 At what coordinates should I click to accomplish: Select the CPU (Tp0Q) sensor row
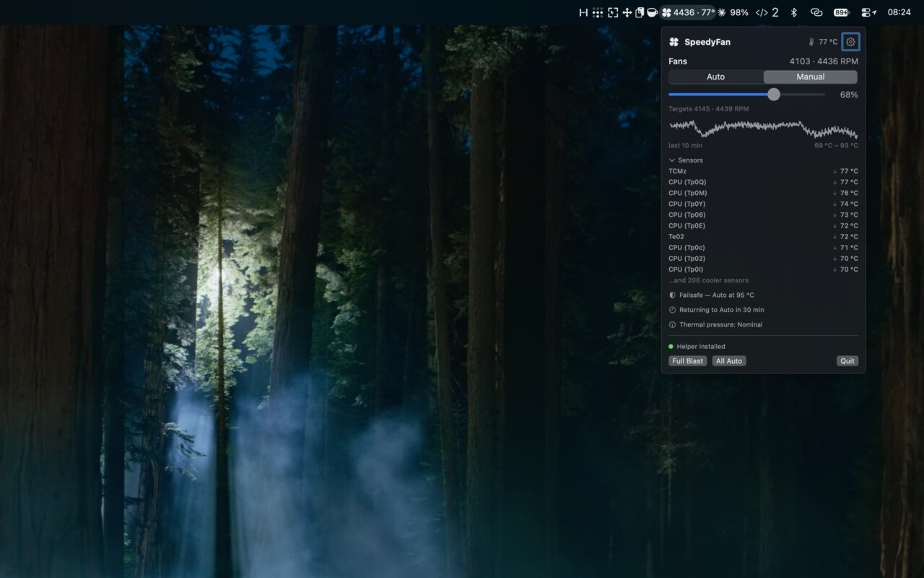[764, 182]
